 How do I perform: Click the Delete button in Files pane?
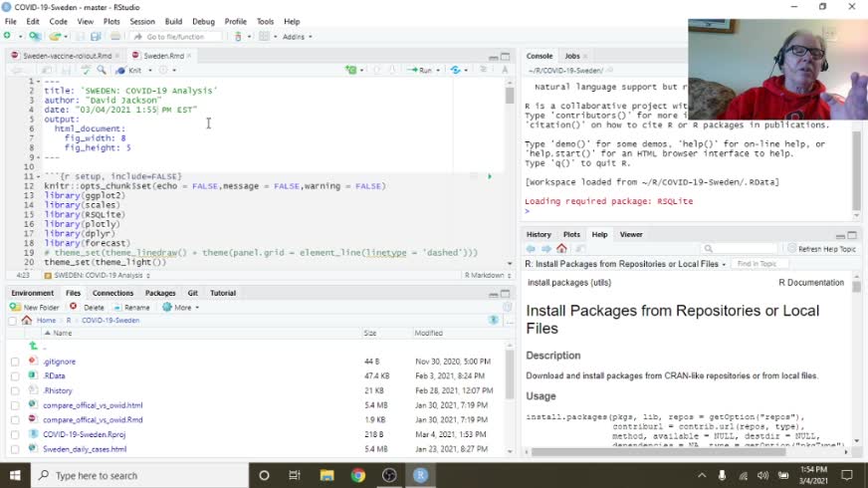click(87, 308)
